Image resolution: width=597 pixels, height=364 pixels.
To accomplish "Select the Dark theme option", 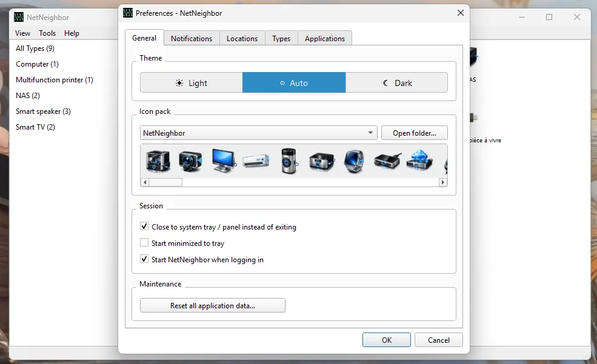I will [397, 82].
